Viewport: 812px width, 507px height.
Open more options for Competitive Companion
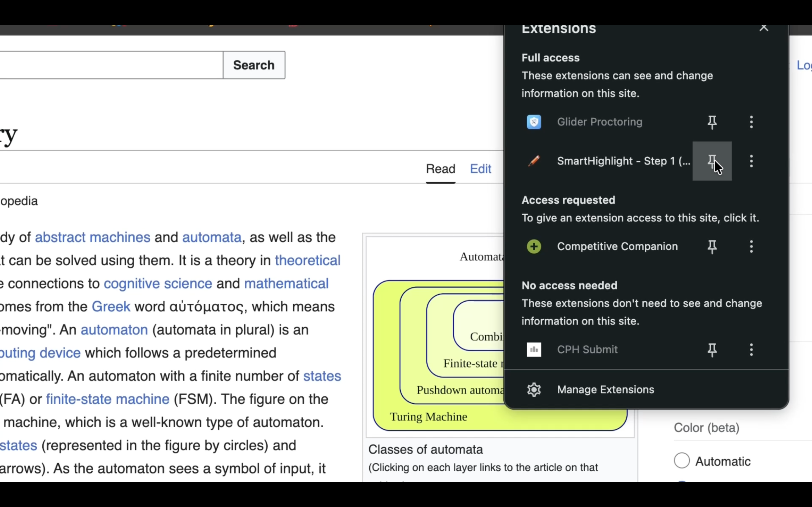[x=751, y=247]
